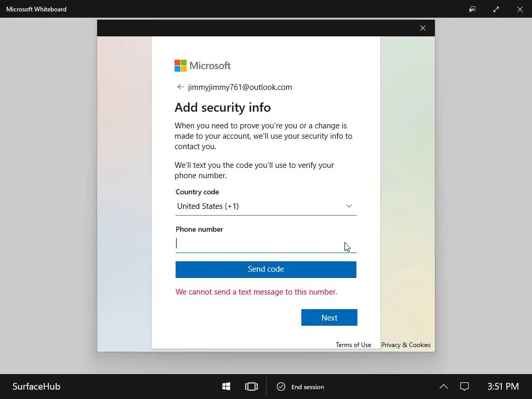
Task: Click the red cannot send text message error
Action: (x=256, y=292)
